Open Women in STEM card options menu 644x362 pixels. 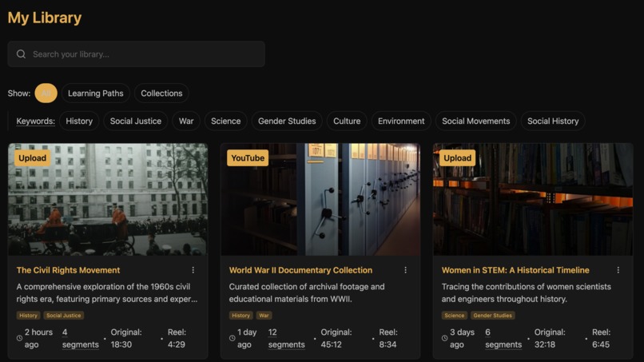[x=618, y=270]
